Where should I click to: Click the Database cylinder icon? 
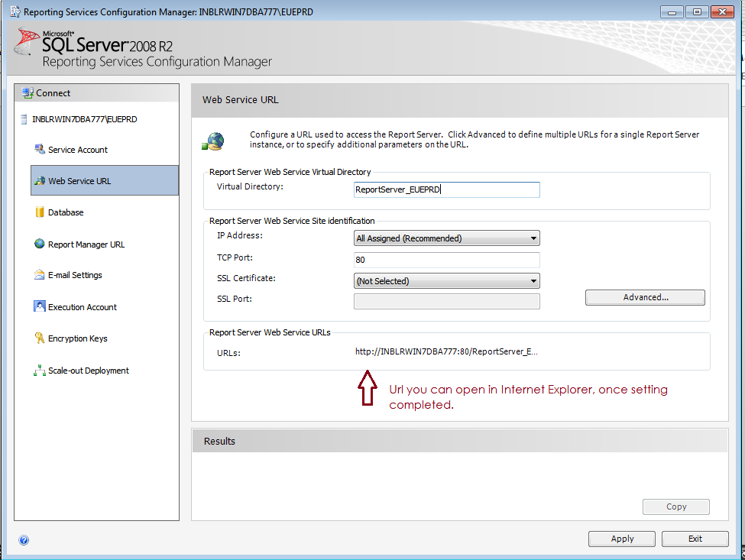(x=40, y=212)
